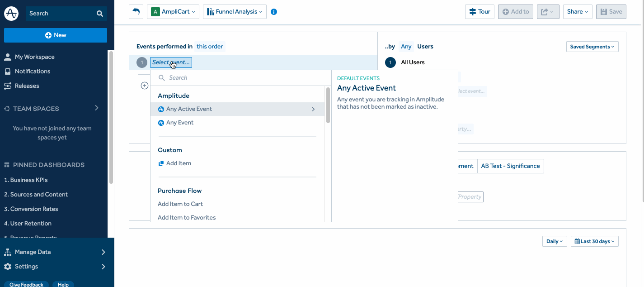Click the Notifications bell icon
Viewport: 644px width, 287px height.
(8, 72)
